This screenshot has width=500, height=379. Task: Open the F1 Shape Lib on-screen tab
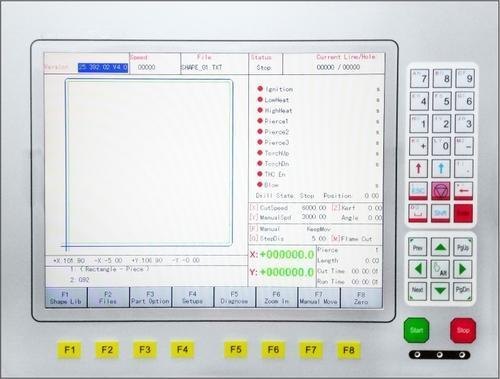coord(66,297)
